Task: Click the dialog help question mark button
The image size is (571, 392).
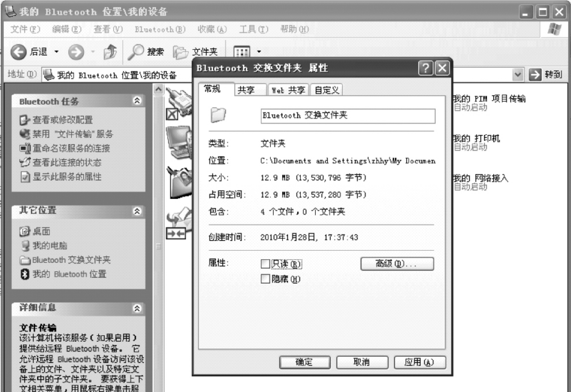Action: (425, 68)
